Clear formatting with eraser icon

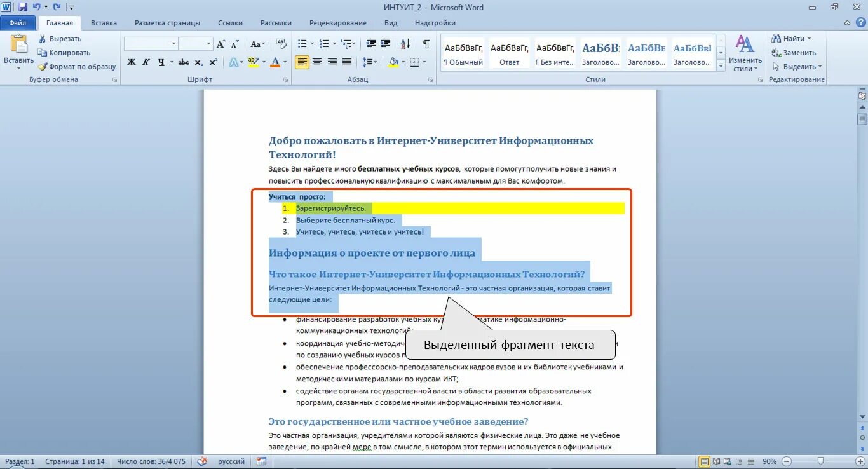click(x=282, y=44)
